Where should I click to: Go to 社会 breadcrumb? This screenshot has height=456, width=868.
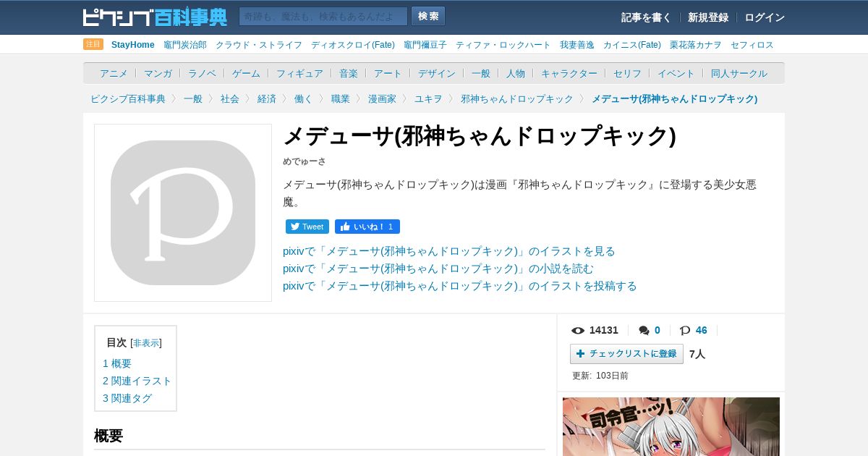pos(230,98)
